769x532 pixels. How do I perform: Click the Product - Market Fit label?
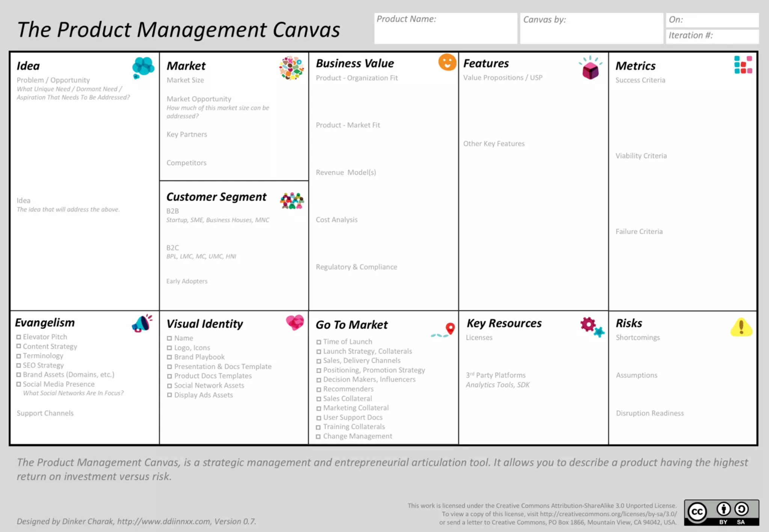(348, 125)
